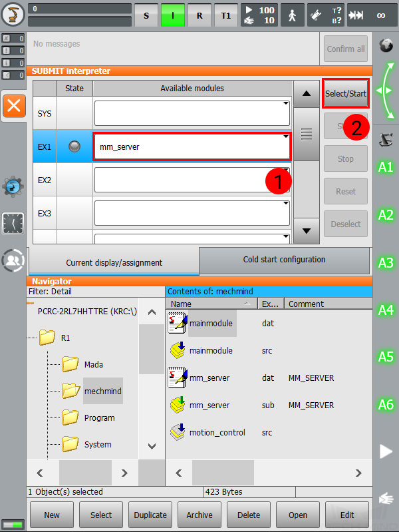This screenshot has height=532, width=399.
Task: Click the A3 axis jog key label
Action: pos(386,262)
